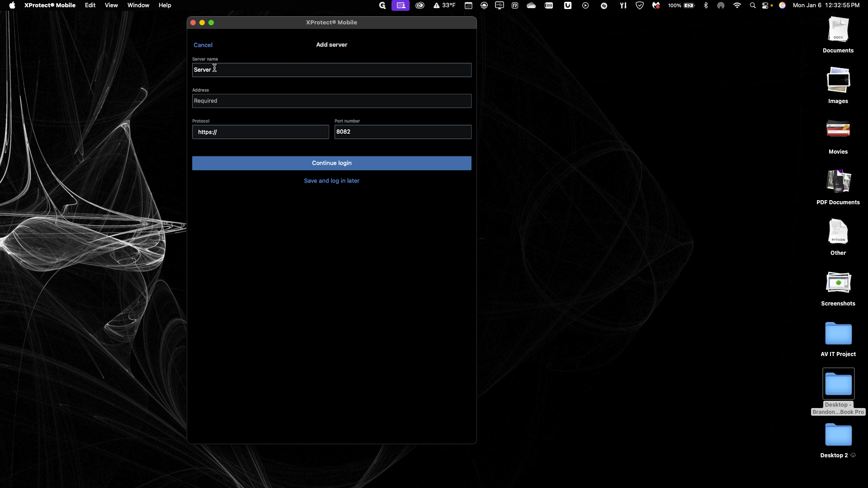Select the Desktop 2 folder
This screenshot has height=488, width=868.
(x=838, y=440)
